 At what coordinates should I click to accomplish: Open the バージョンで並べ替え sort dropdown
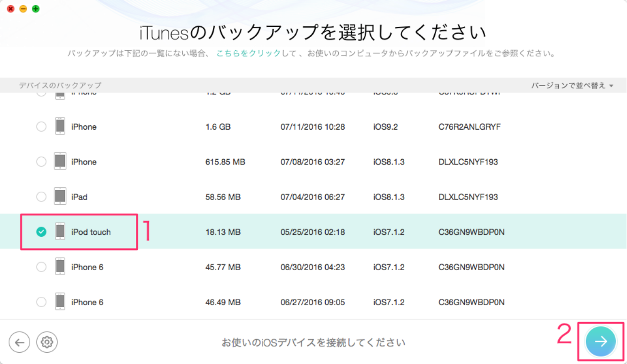click(x=572, y=85)
